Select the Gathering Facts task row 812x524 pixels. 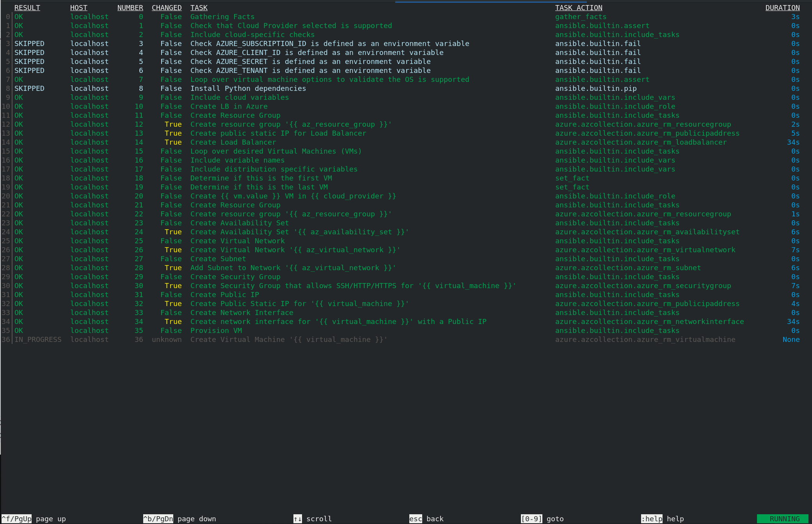[x=222, y=17]
